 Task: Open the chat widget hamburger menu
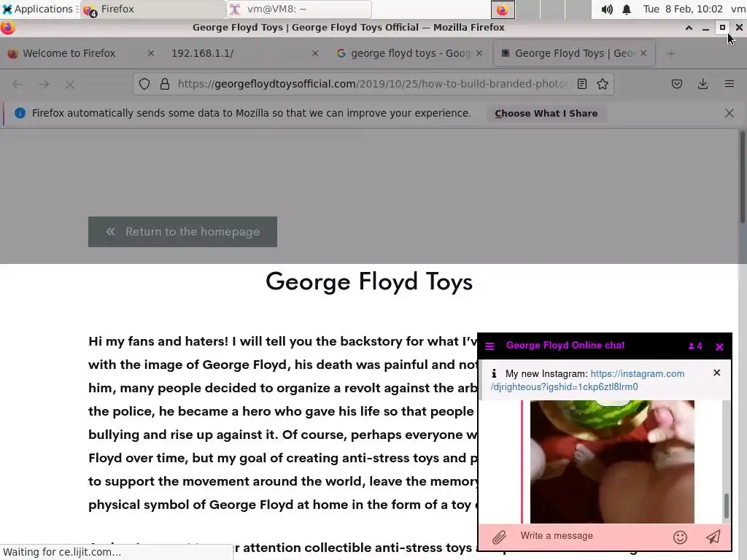489,346
